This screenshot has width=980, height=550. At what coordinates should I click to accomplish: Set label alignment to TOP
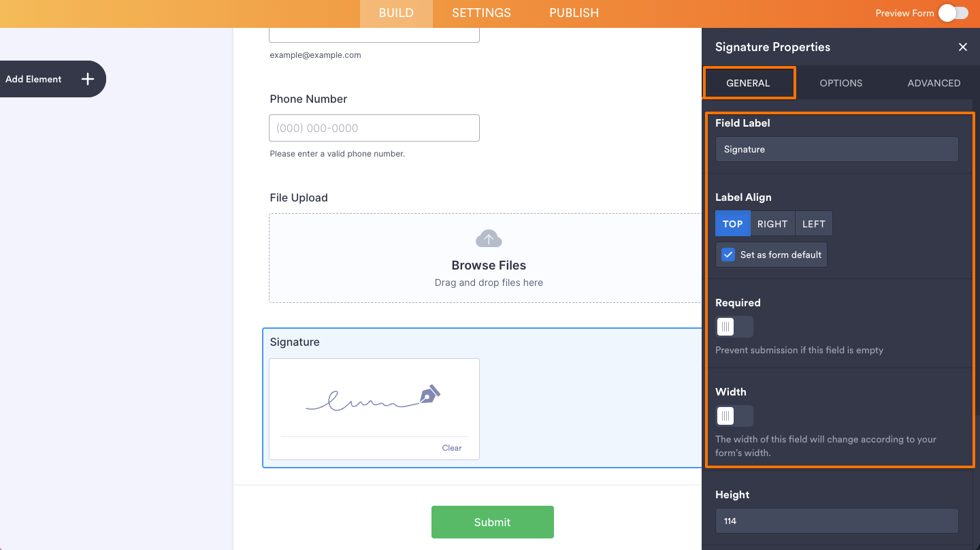pos(733,224)
